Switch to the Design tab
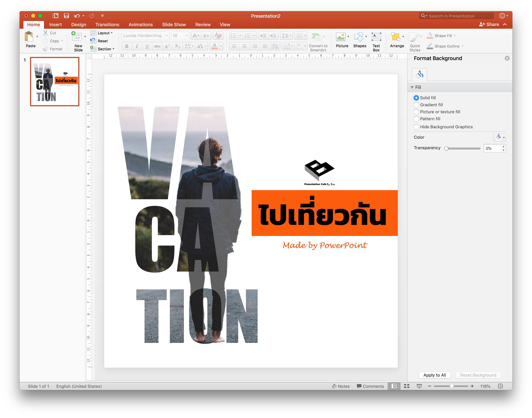Viewport: 532px width, 418px height. [78, 25]
